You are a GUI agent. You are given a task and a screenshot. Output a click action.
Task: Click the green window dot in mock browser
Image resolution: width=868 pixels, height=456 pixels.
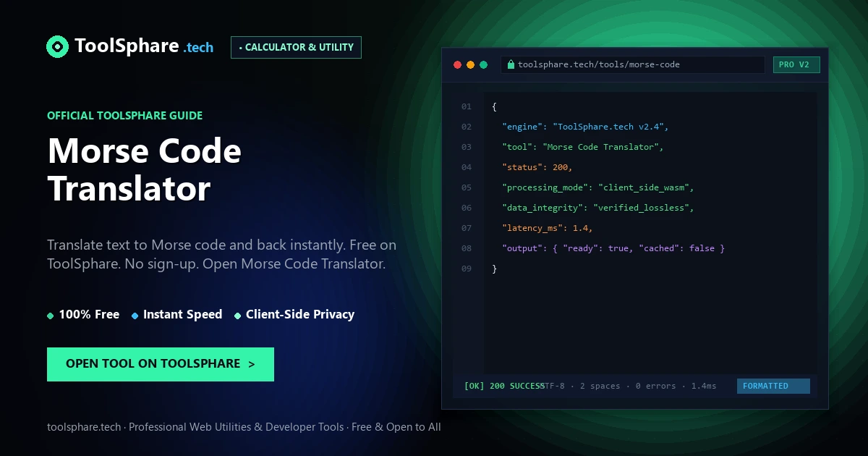483,64
